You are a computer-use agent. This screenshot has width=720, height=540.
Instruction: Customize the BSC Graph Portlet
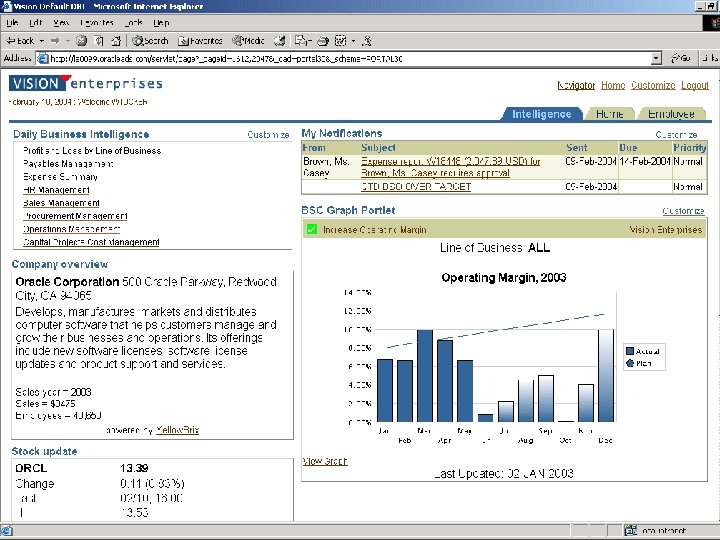point(683,211)
